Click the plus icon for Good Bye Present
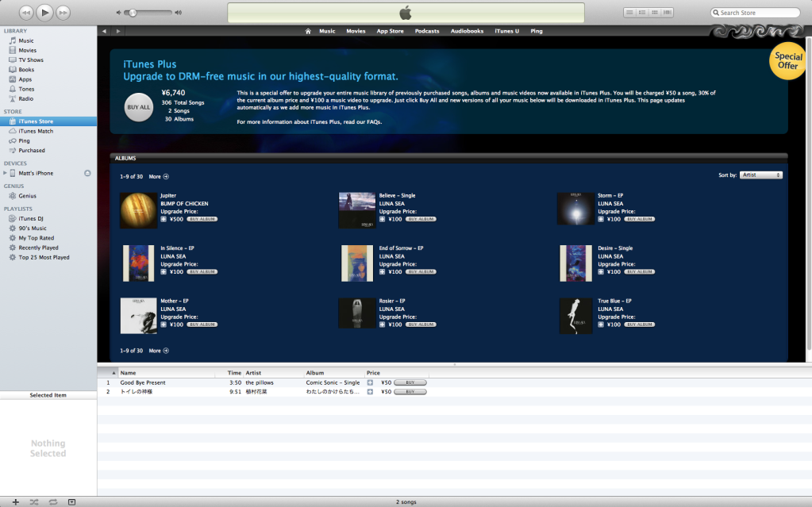This screenshot has width=812, height=507. tap(370, 382)
